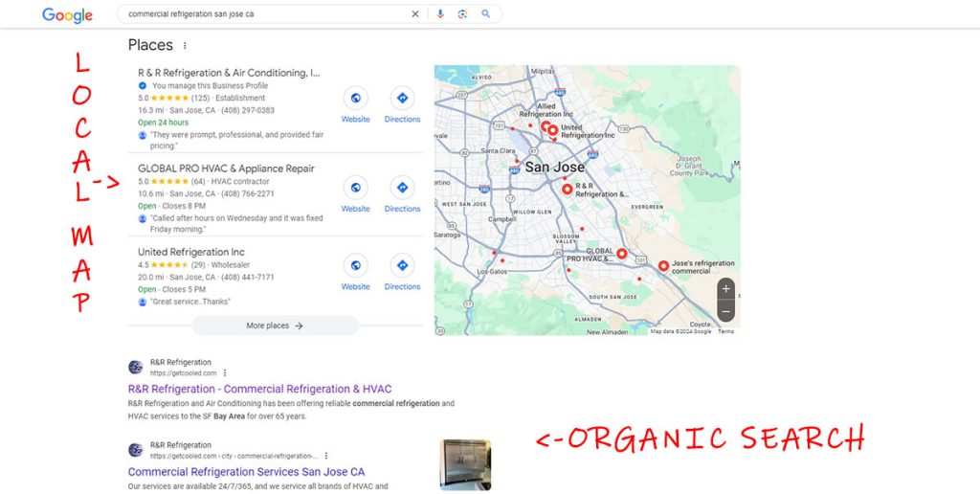Click refrigerator thumbnail beside second result

click(465, 464)
